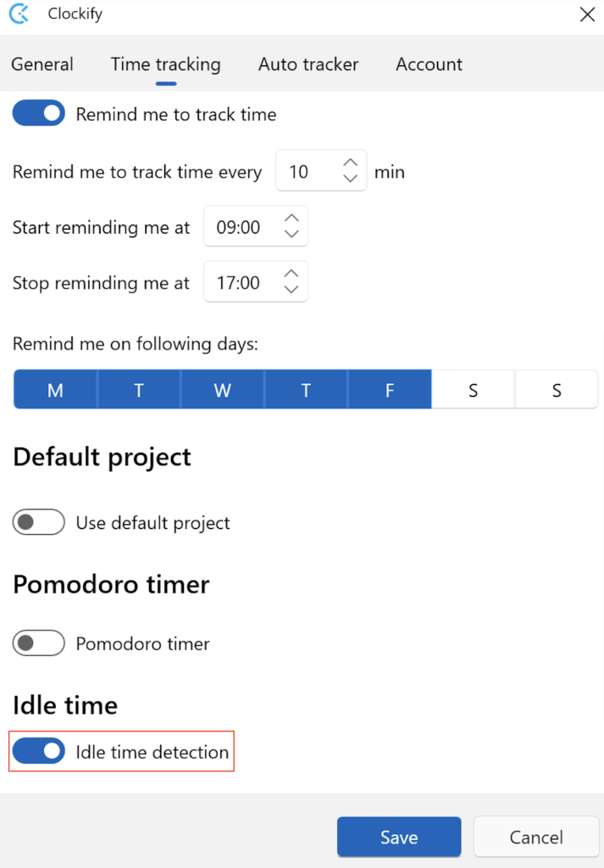This screenshot has height=868, width=604.
Task: Go to the Account tab
Action: point(429,64)
